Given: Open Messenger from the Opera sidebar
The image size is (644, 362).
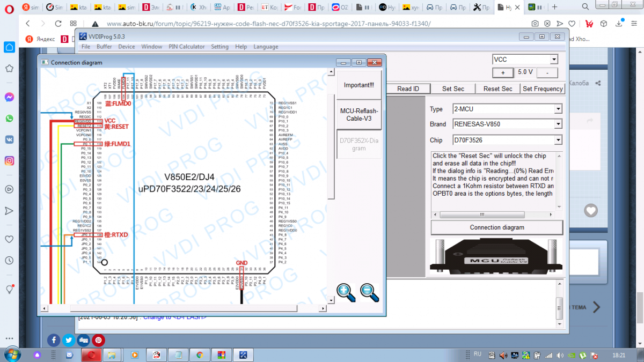Looking at the screenshot, I should [9, 97].
